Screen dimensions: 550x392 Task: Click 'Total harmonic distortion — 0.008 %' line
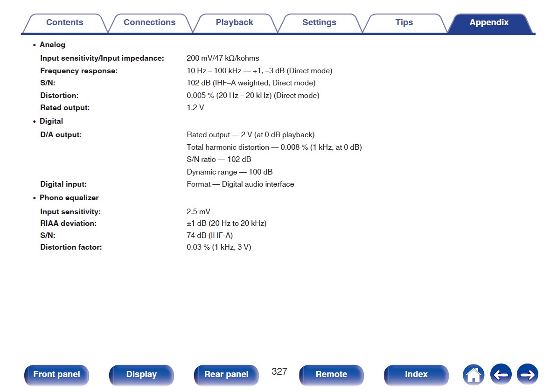coord(247,147)
